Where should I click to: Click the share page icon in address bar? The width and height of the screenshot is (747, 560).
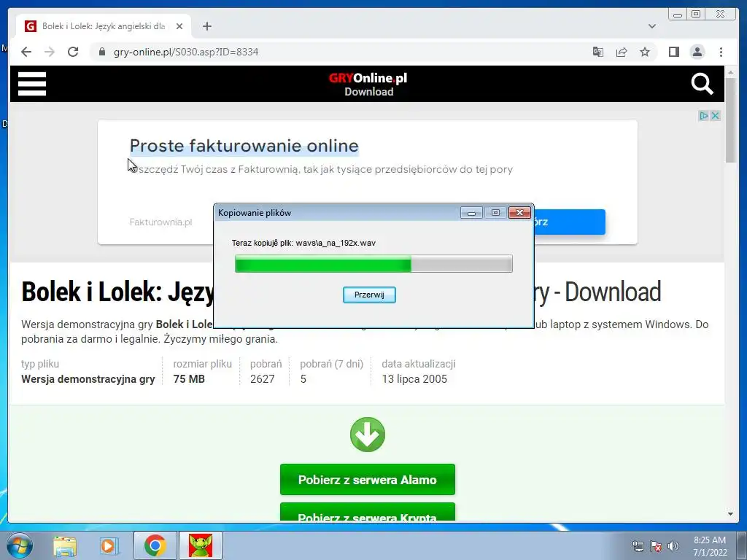click(x=622, y=52)
